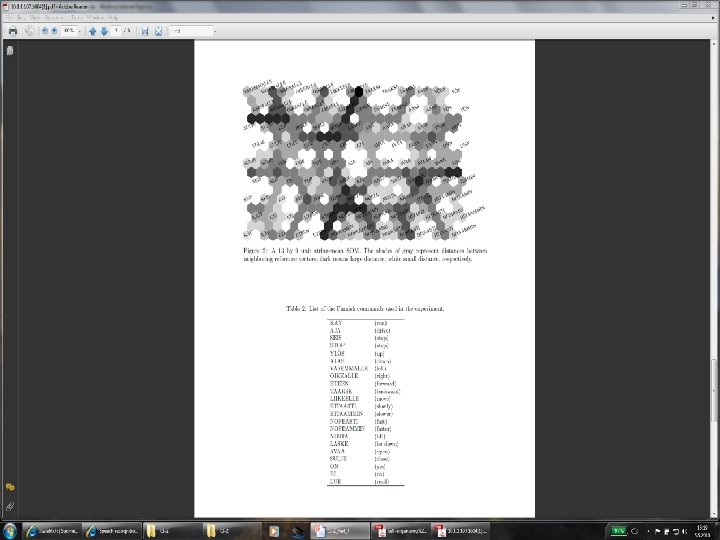Click the Windows Start button
The height and width of the screenshot is (540, 720).
[9, 531]
